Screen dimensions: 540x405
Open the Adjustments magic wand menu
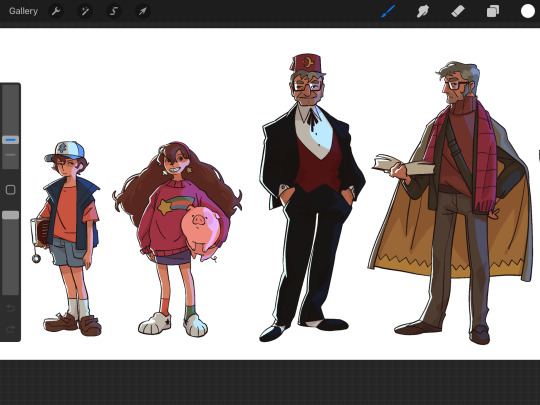point(85,11)
